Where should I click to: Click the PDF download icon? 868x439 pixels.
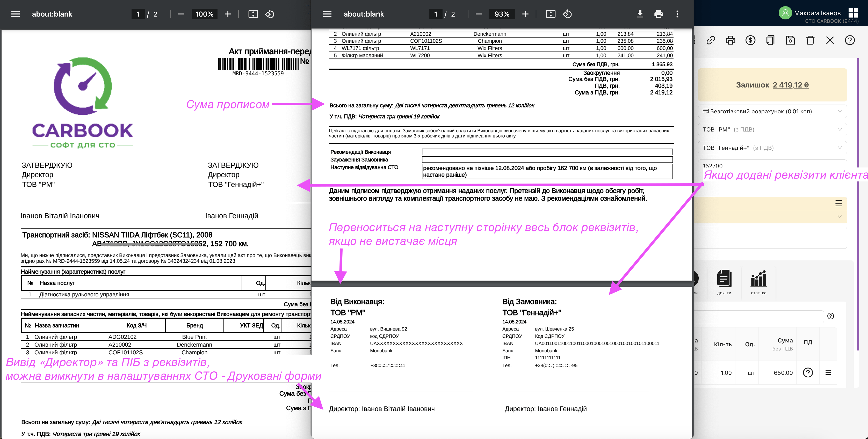[640, 14]
